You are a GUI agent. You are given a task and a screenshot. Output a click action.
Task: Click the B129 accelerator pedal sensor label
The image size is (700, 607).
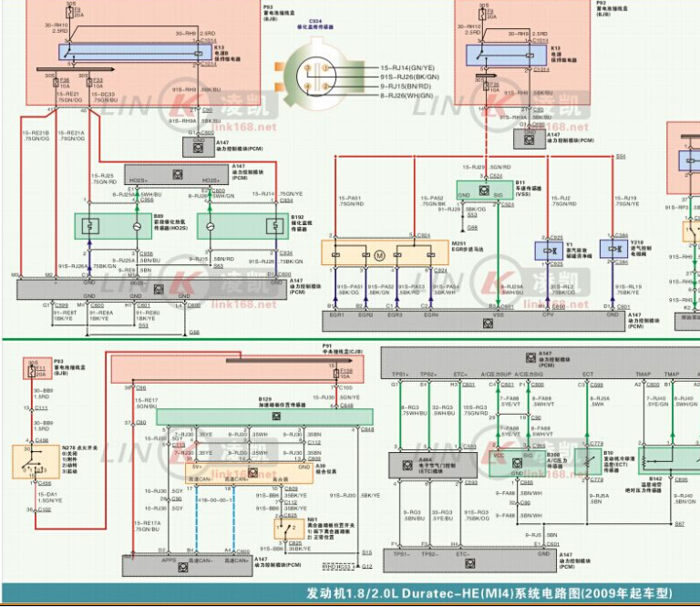click(283, 402)
